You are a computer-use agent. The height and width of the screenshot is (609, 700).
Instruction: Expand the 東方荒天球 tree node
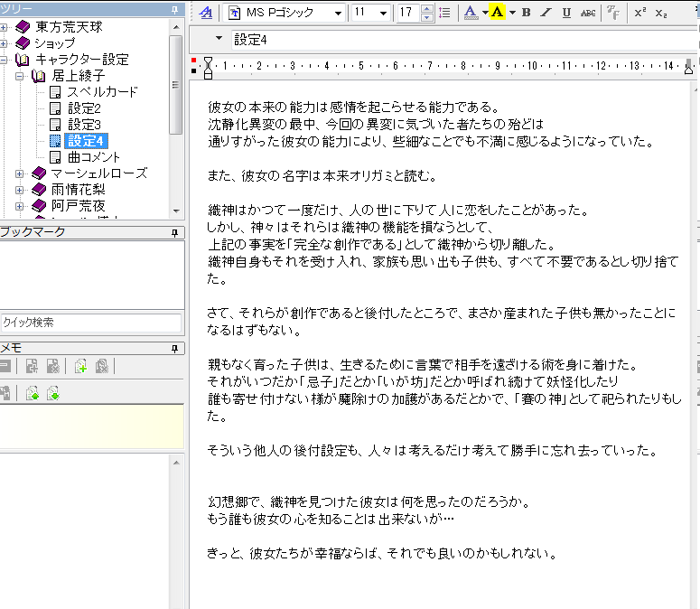point(4,28)
